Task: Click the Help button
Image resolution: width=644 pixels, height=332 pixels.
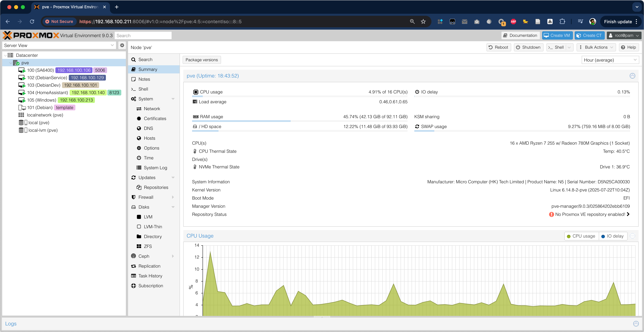Action: click(629, 47)
